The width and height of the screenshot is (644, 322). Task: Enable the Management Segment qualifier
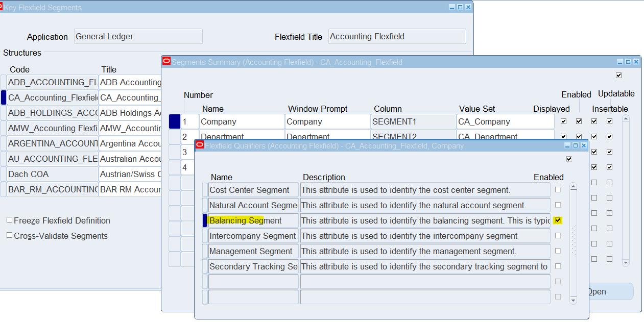tap(558, 251)
